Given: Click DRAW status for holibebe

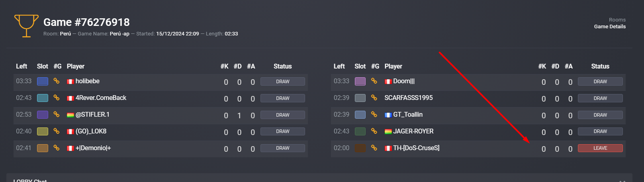Looking at the screenshot, I should (283, 81).
